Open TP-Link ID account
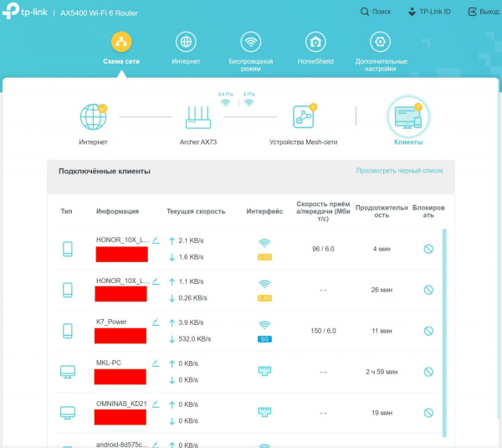502x448 pixels. [428, 12]
